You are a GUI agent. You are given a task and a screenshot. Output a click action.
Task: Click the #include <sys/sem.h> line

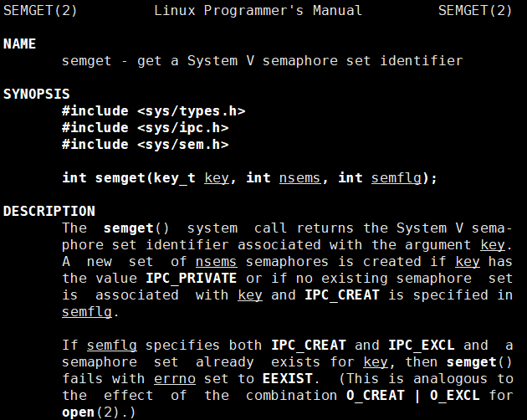tap(146, 145)
